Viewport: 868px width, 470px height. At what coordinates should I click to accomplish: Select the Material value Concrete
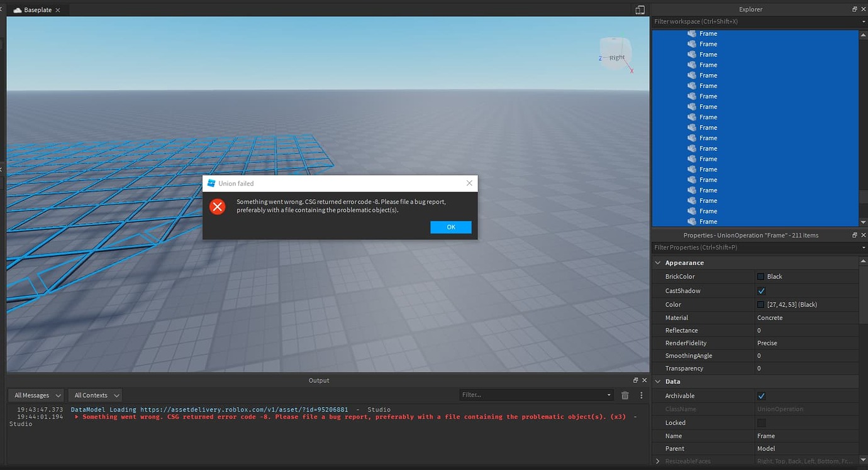tap(770, 318)
